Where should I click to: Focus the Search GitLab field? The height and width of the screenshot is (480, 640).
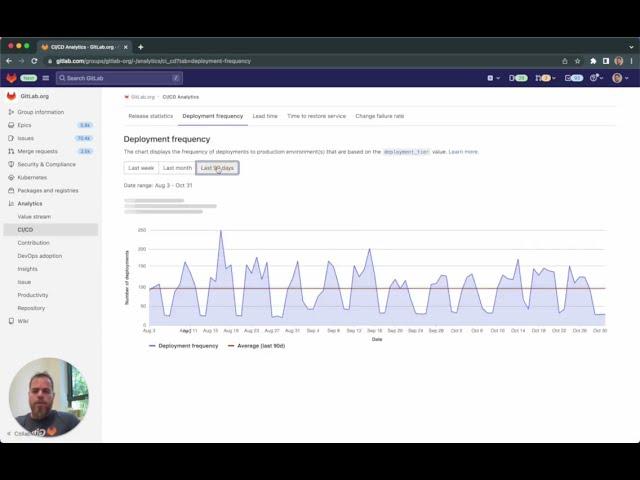(x=119, y=78)
